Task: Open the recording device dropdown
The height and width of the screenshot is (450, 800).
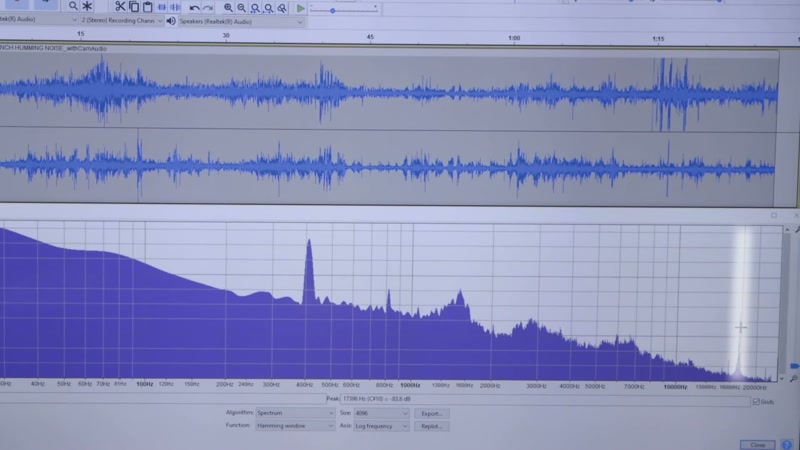Action: pyautogui.click(x=38, y=19)
